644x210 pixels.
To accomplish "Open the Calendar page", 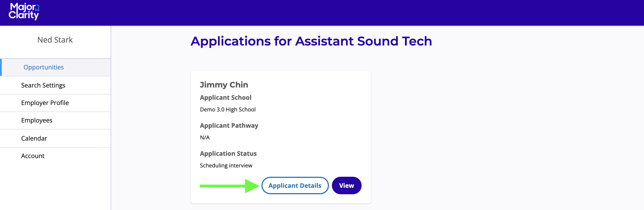I will coord(34,139).
